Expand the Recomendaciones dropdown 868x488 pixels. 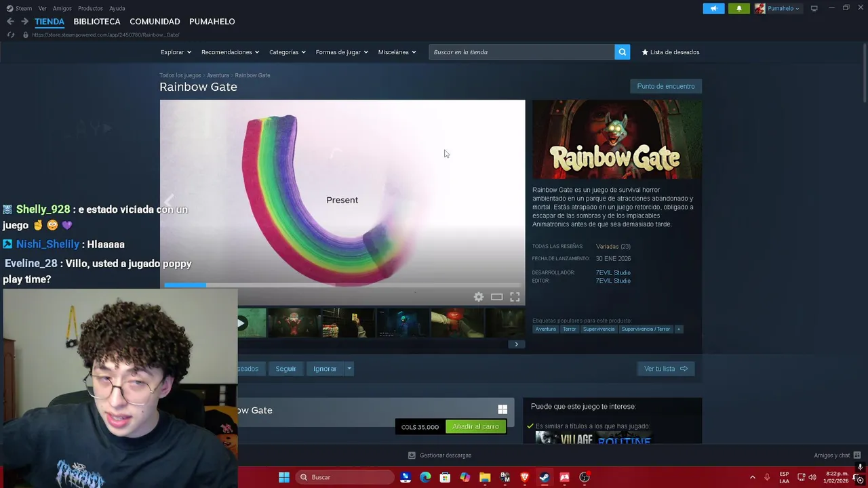click(230, 52)
